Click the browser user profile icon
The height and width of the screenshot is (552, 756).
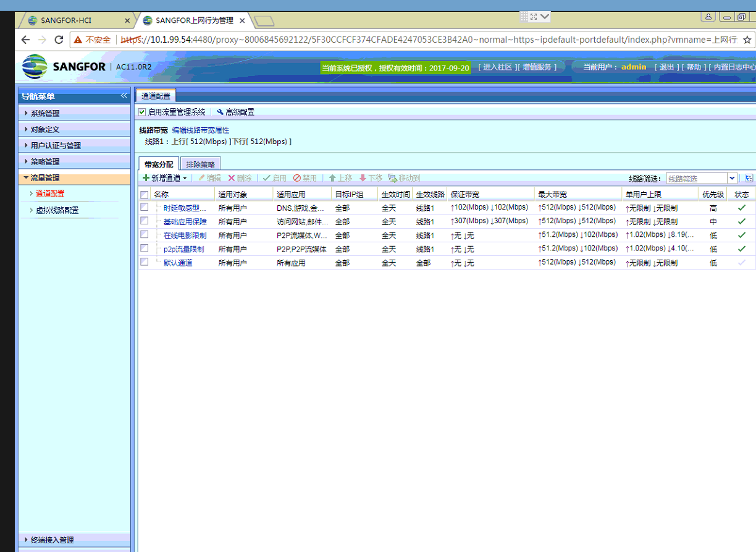tap(709, 17)
